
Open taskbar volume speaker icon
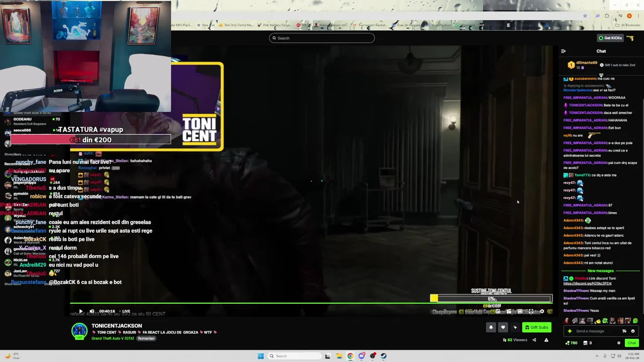(619, 356)
